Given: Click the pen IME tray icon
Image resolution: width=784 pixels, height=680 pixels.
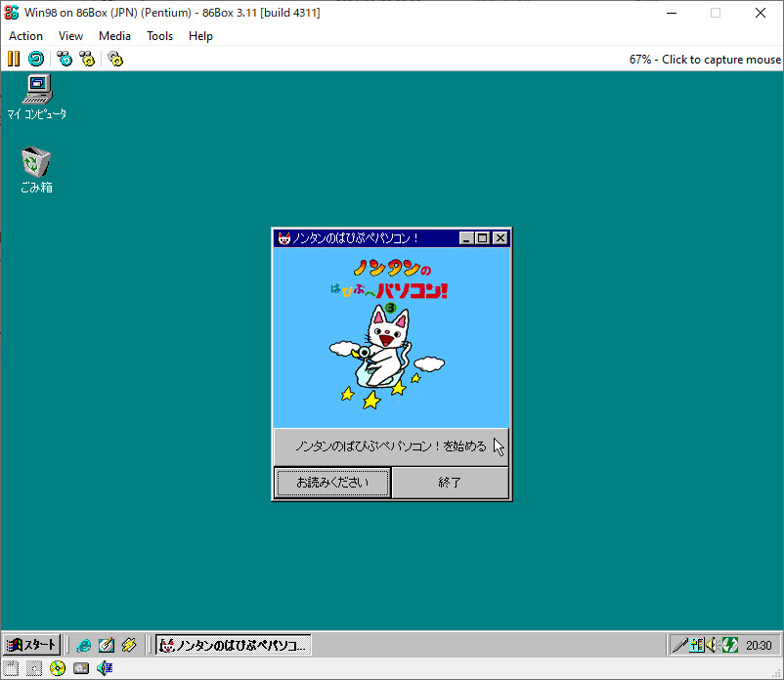Looking at the screenshot, I should pyautogui.click(x=679, y=646).
